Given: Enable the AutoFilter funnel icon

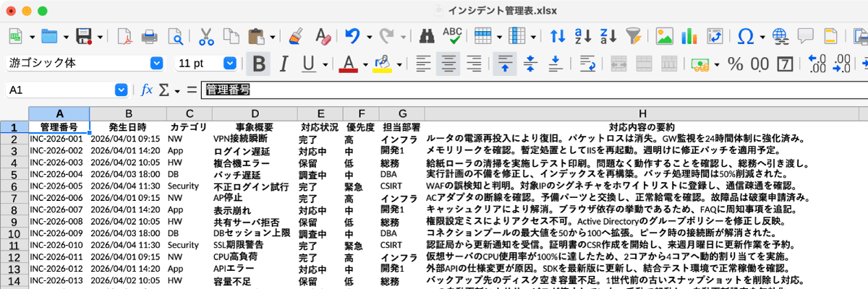Looking at the screenshot, I should point(634,35).
